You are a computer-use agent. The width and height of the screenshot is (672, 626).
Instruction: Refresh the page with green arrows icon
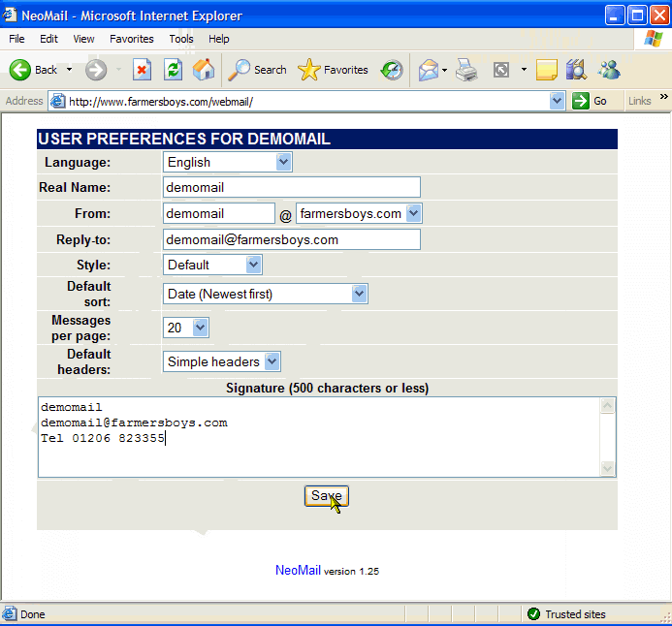click(174, 70)
